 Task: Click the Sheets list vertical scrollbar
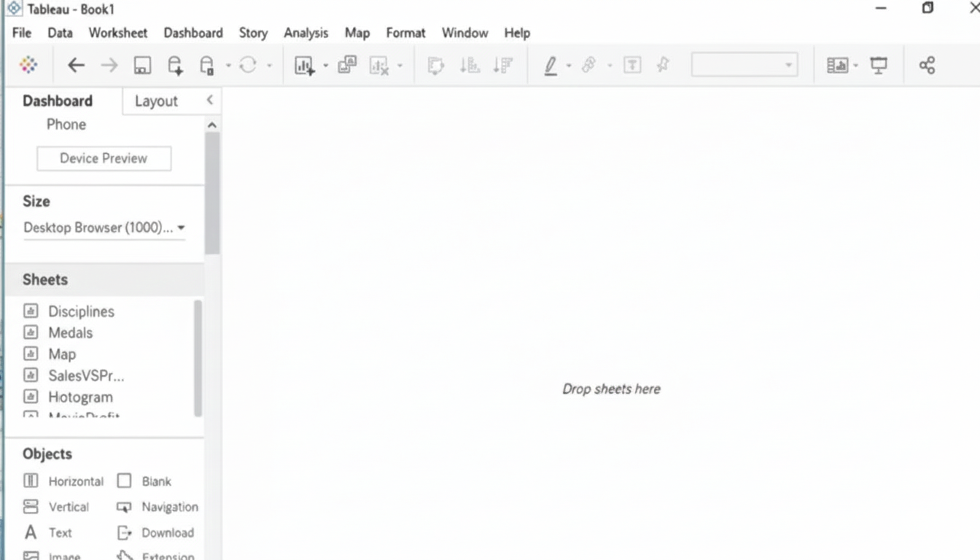pos(198,357)
